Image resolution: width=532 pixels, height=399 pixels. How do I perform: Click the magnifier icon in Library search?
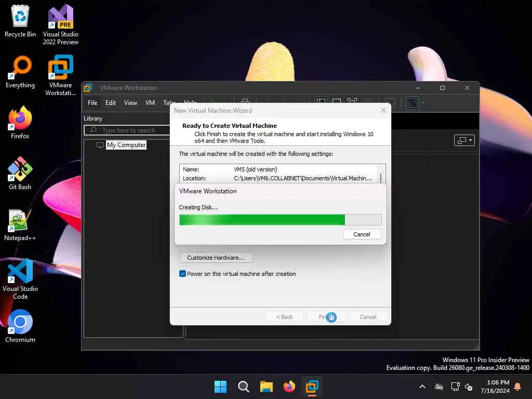(93, 130)
